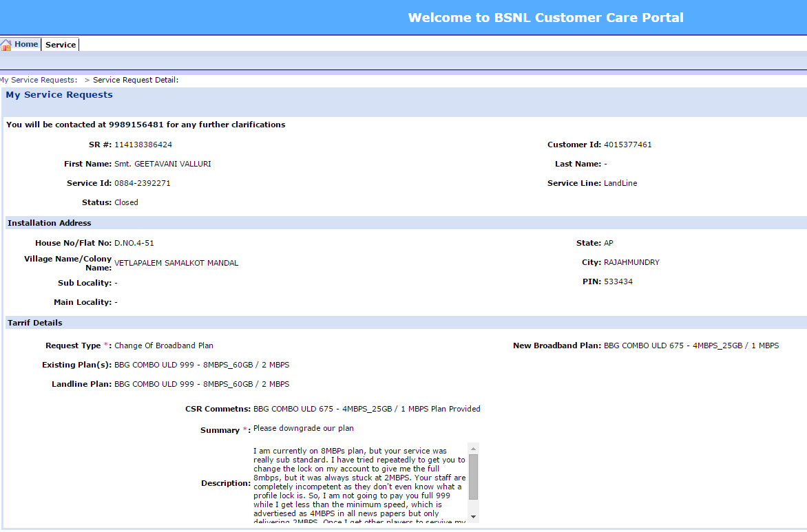Screen dimensions: 807x532
Task: Click first name Smt. GEETAVANI VALLURI
Action: click(x=163, y=164)
